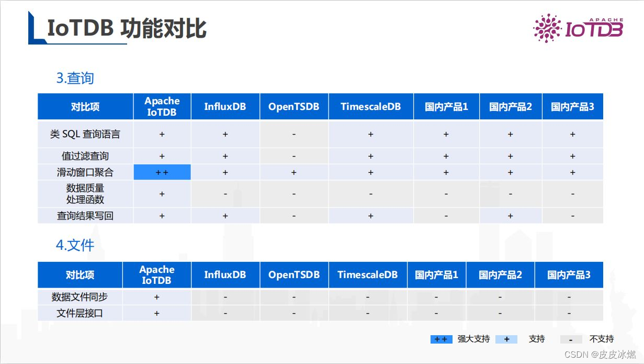Click '国内产品1' header in file table
The height and width of the screenshot is (364, 644).
click(x=436, y=275)
